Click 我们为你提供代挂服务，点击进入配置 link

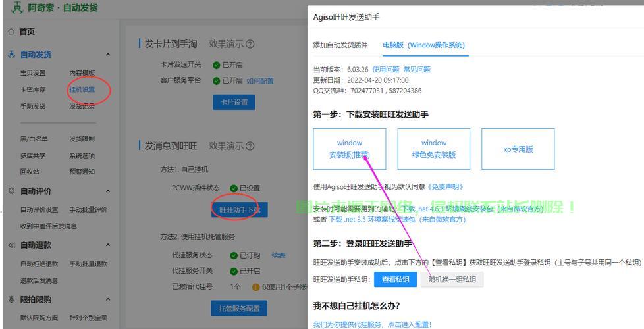tap(373, 324)
